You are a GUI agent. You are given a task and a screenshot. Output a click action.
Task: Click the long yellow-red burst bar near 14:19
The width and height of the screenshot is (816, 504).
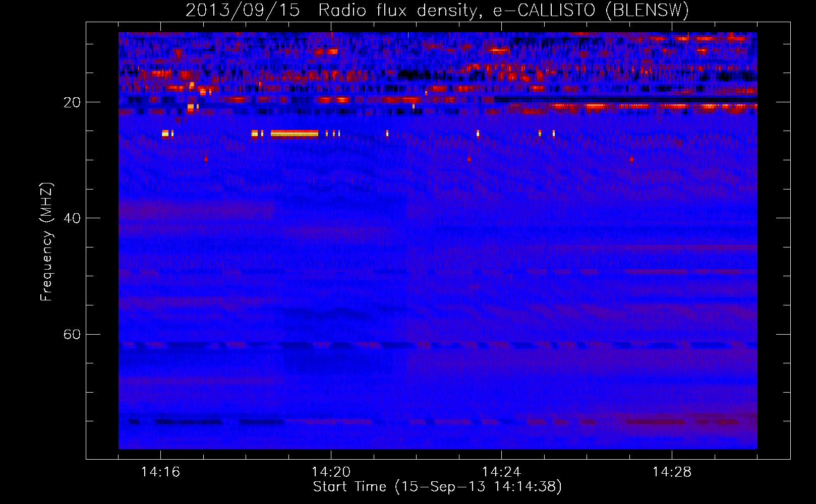[295, 134]
